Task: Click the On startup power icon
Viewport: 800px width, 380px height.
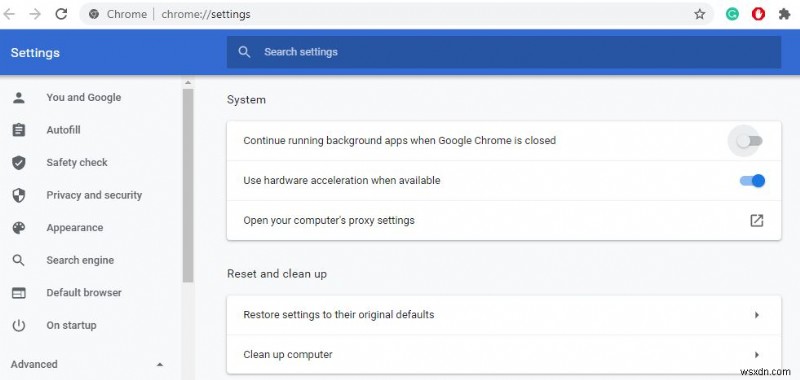Action: click(19, 325)
